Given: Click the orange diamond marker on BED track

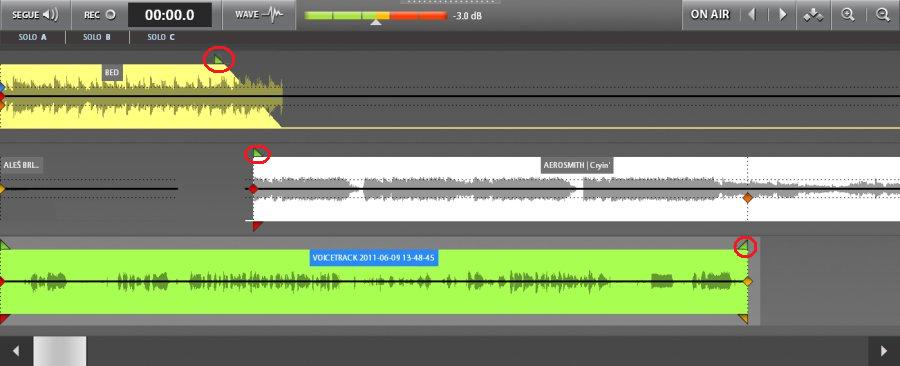Looking at the screenshot, I should click(x=2, y=106).
